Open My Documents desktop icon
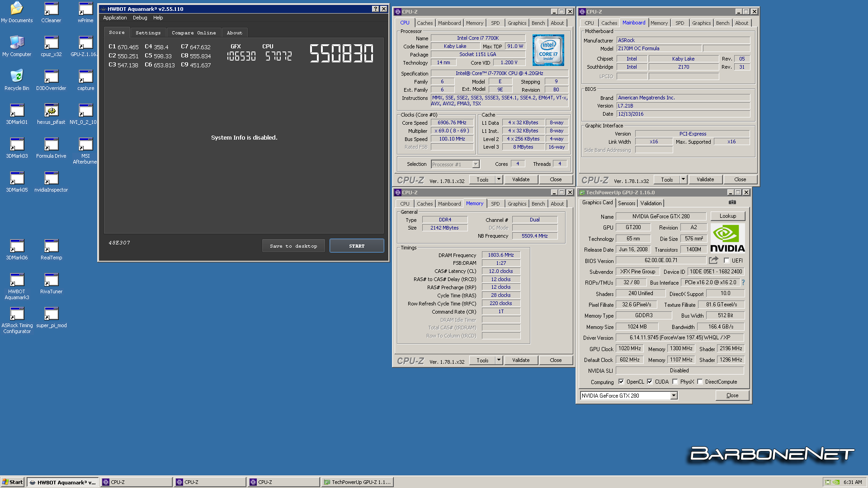The height and width of the screenshot is (488, 868). coord(17,12)
